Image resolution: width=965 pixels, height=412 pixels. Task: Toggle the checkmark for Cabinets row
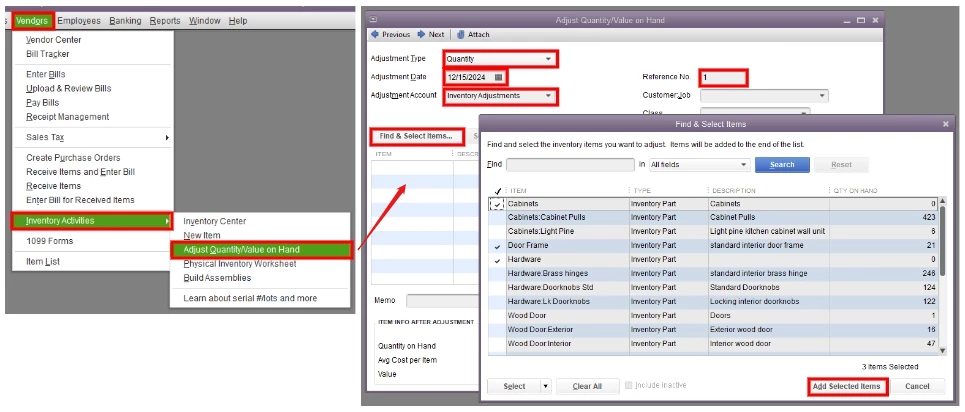497,204
